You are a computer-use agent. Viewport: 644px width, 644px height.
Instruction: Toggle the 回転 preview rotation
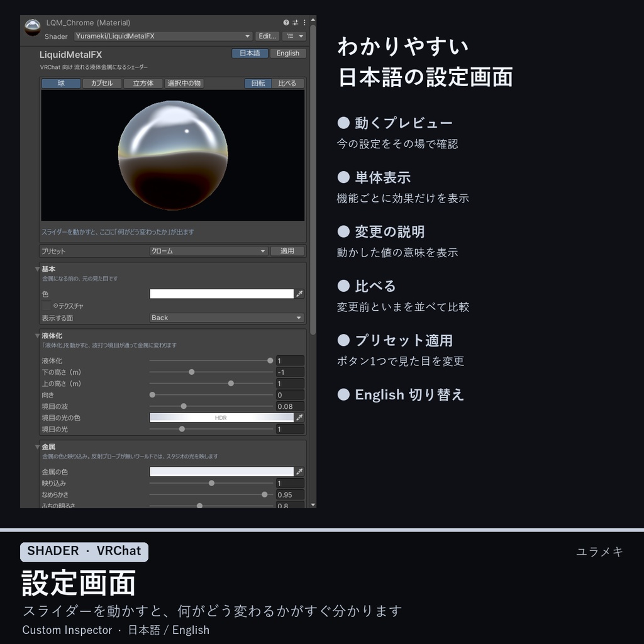click(x=258, y=84)
